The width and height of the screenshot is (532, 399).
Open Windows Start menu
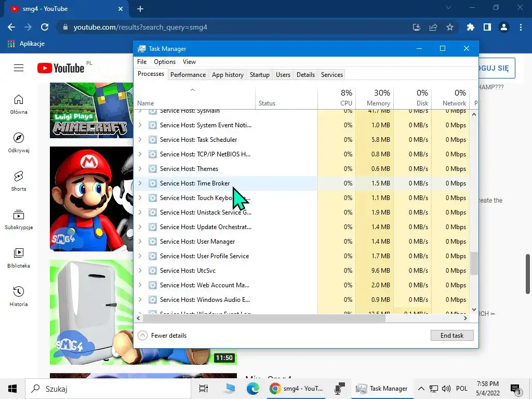(12, 389)
